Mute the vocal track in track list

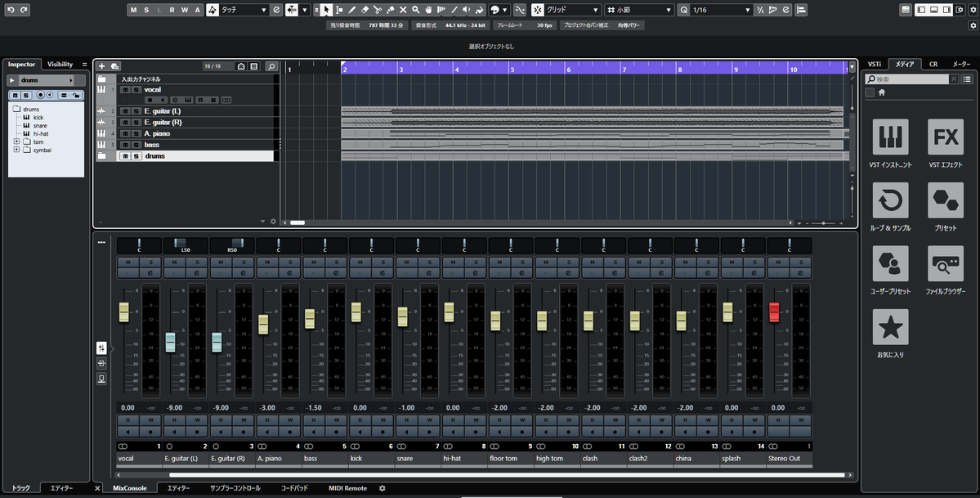[125, 89]
